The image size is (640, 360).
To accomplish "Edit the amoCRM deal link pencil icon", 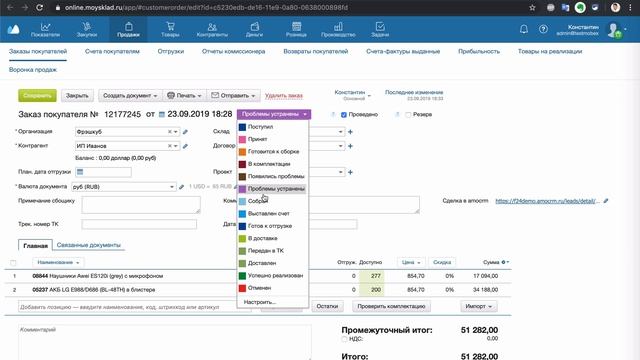I will (x=606, y=201).
